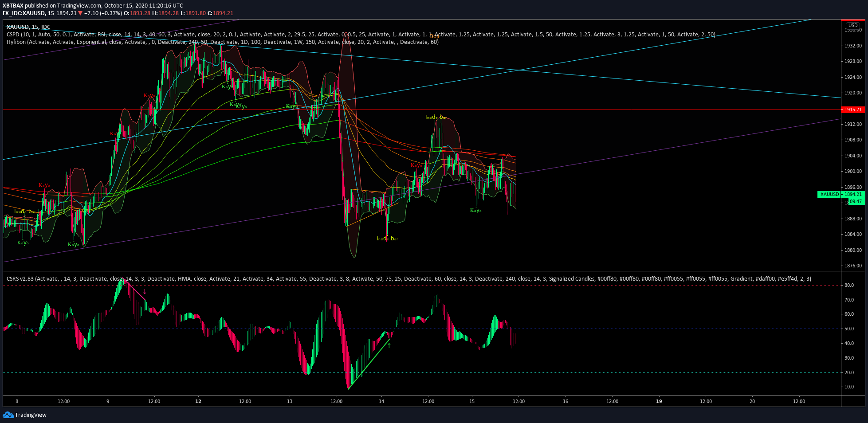Click bold date 12 on the time axis

click(x=198, y=401)
